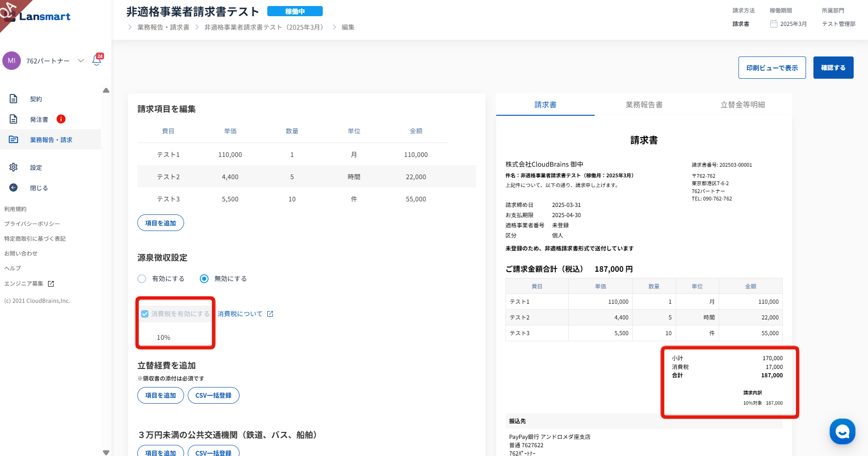Click 業務報告・請求書 in the breadcrumb
Viewport: 868px width, 456px height.
[163, 27]
